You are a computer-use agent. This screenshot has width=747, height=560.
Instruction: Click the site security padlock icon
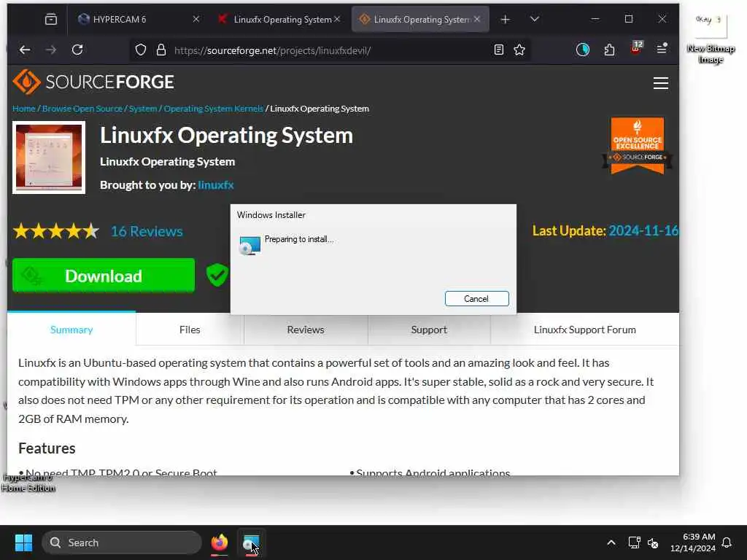click(161, 50)
